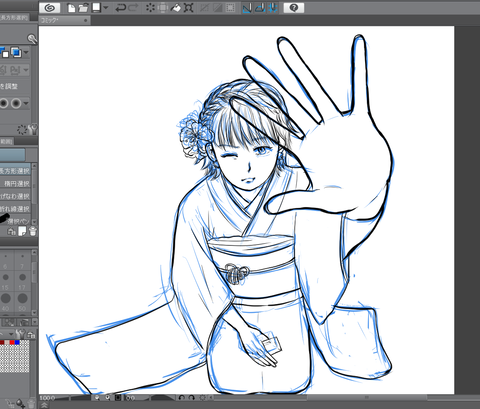Choose brush size 17 preset
Screen dimensions: 480x409
pyautogui.click(x=22, y=281)
